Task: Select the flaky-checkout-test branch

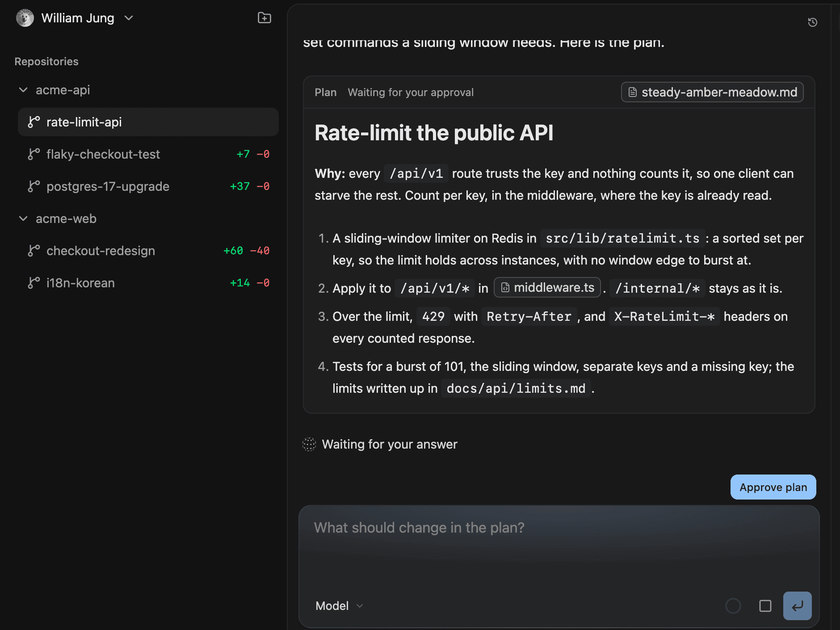Action: [x=148, y=154]
